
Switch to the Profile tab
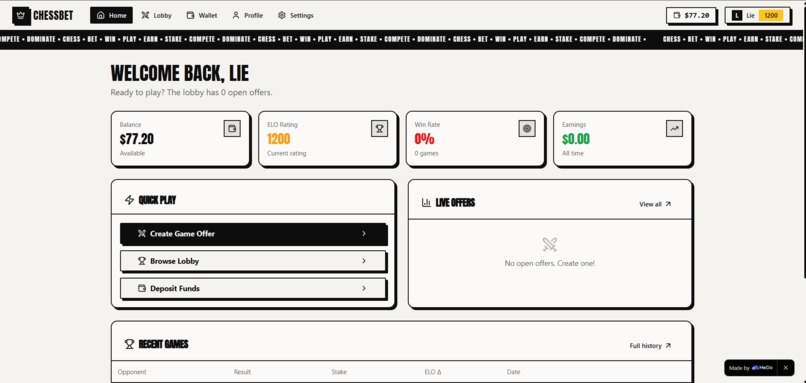pos(248,15)
